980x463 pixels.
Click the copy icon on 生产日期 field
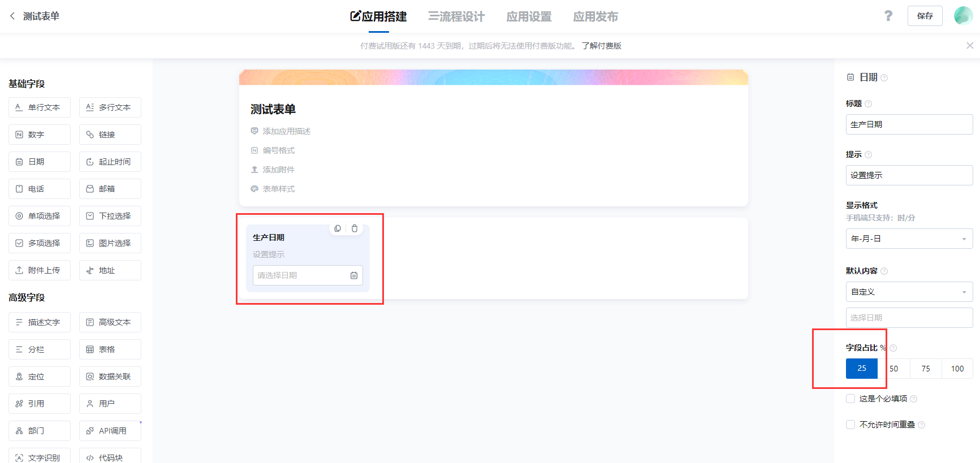[x=338, y=228]
